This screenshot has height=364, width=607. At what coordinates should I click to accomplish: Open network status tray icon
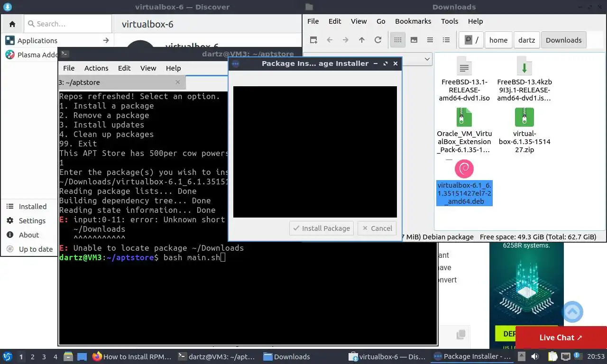pos(566,356)
